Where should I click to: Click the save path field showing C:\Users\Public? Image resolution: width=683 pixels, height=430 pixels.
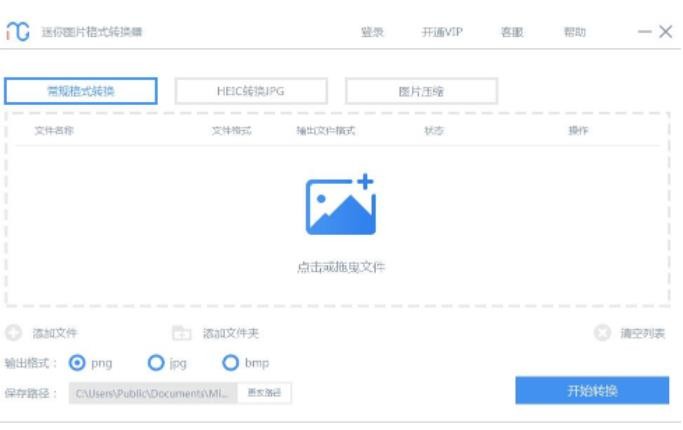(x=153, y=393)
